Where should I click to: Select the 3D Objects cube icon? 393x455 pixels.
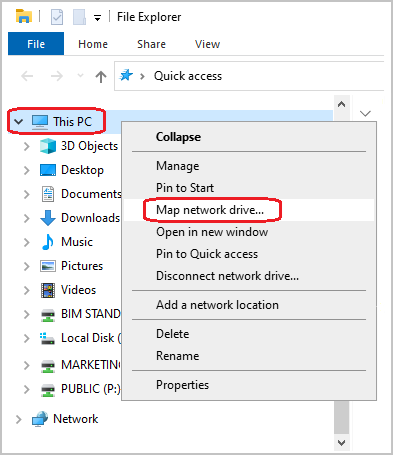click(x=48, y=146)
